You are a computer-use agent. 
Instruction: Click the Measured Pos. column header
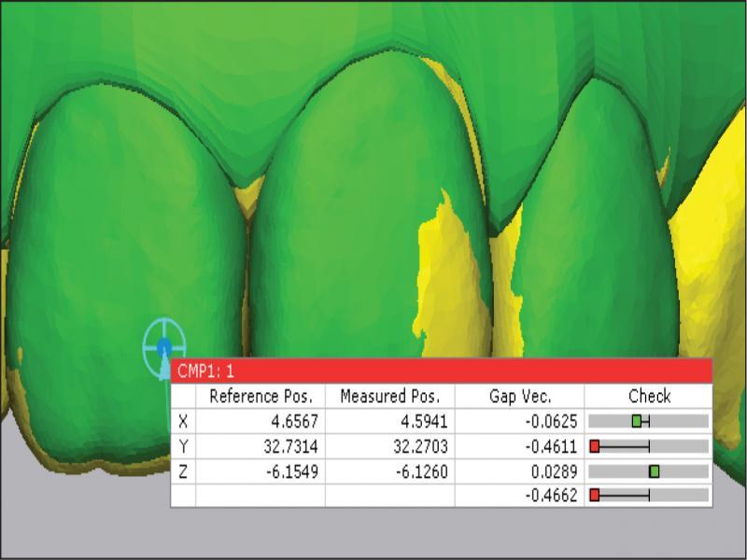tap(389, 396)
